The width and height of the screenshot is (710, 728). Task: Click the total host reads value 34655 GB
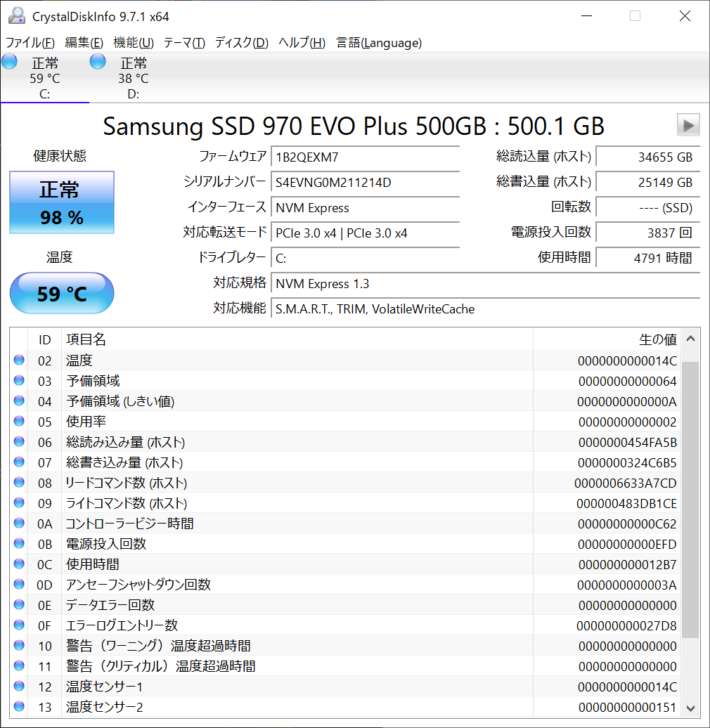tap(647, 157)
